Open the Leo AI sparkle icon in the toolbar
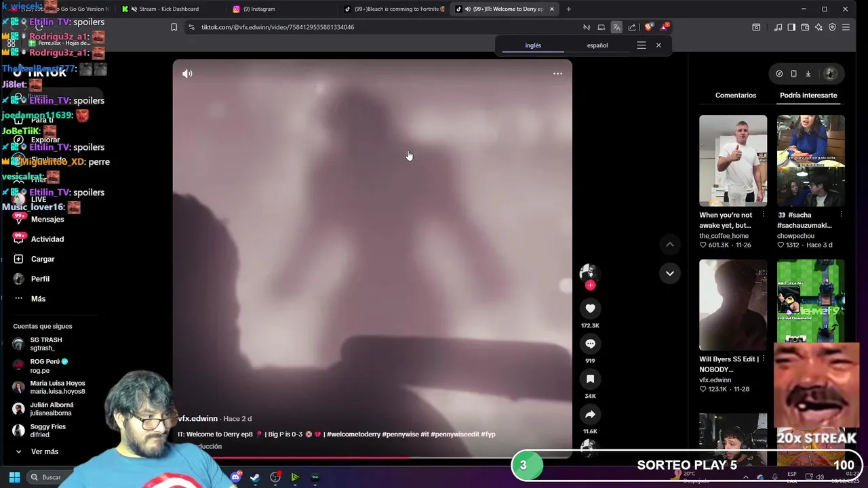Screen dimensions: 868x488 (x=818, y=27)
